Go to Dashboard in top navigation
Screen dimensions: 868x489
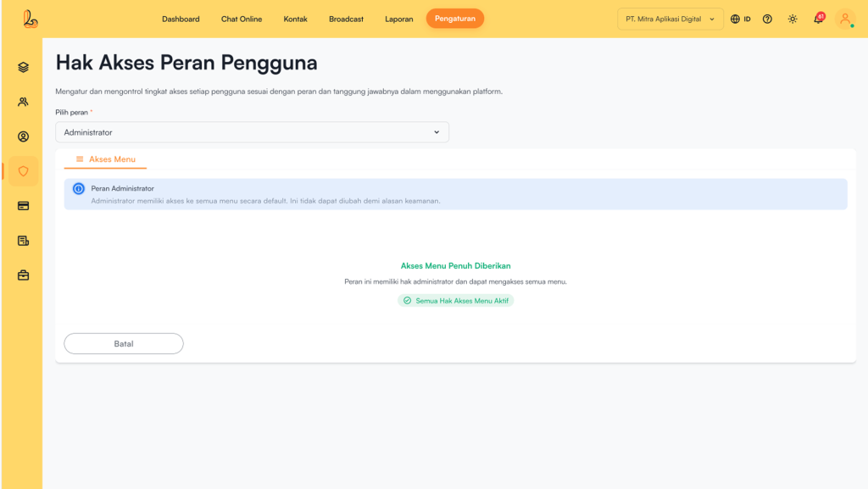click(181, 19)
